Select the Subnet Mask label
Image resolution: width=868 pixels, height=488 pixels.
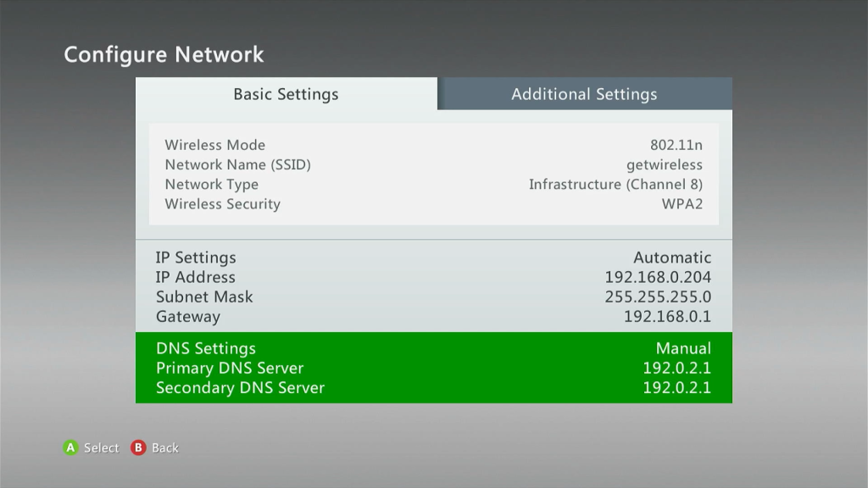204,297
